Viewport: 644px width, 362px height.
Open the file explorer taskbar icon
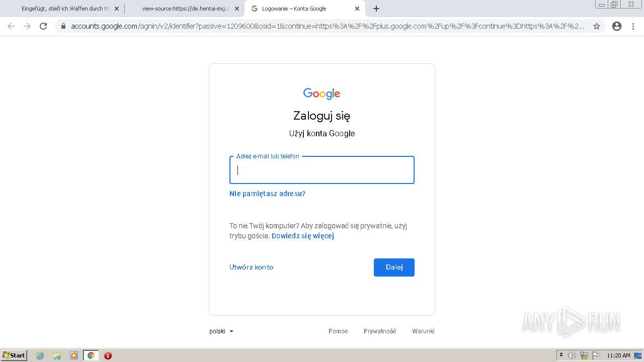pos(57,355)
